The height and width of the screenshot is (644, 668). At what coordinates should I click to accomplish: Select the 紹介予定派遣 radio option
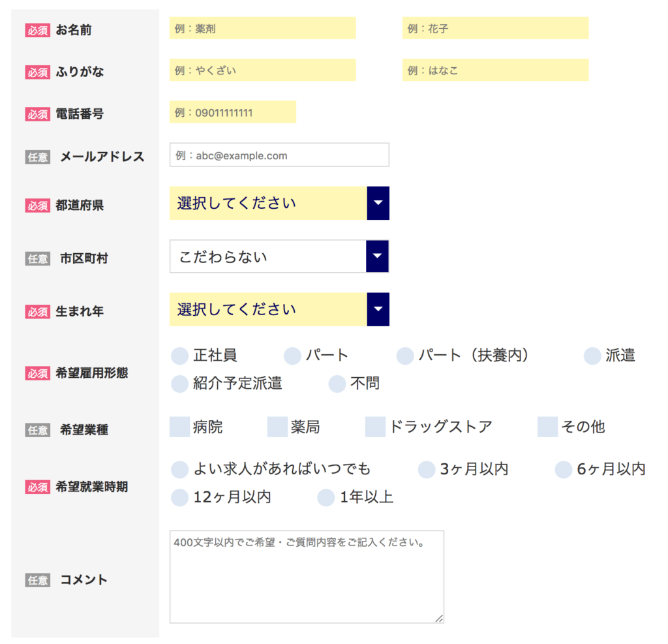(x=179, y=384)
